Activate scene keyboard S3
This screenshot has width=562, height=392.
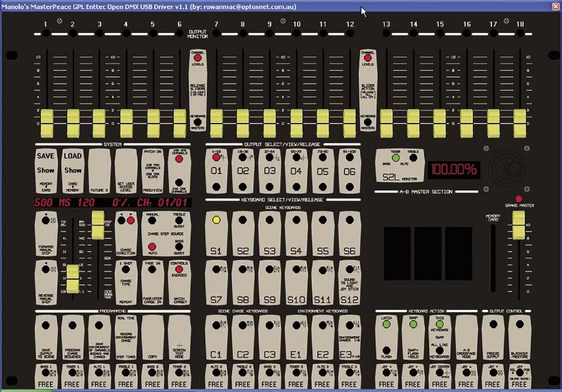270,233
